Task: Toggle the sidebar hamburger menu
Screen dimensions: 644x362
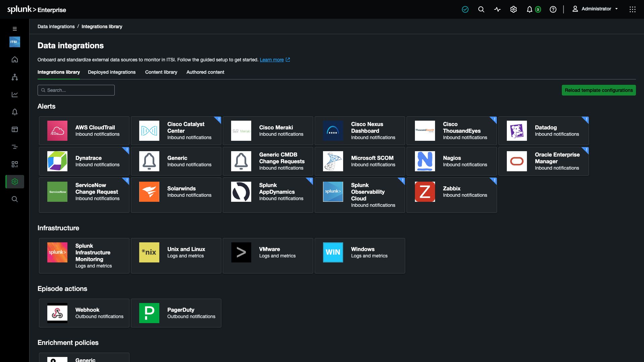Action: (14, 29)
